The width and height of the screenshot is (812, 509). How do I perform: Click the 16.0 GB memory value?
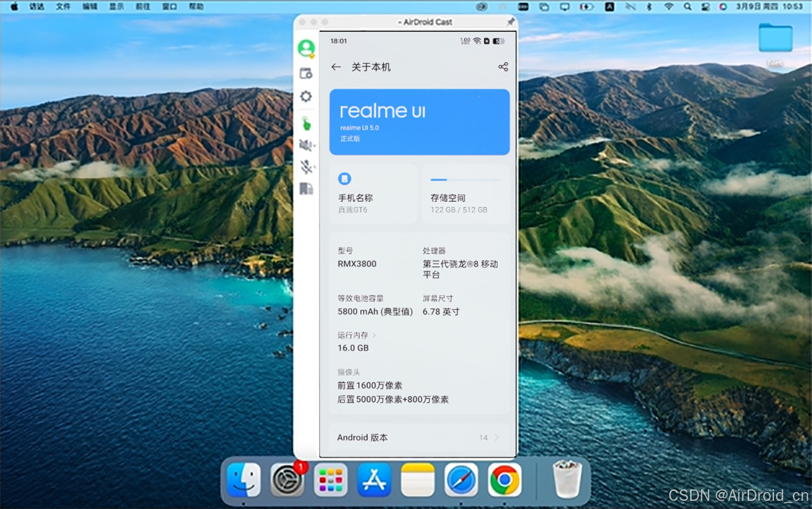point(353,348)
